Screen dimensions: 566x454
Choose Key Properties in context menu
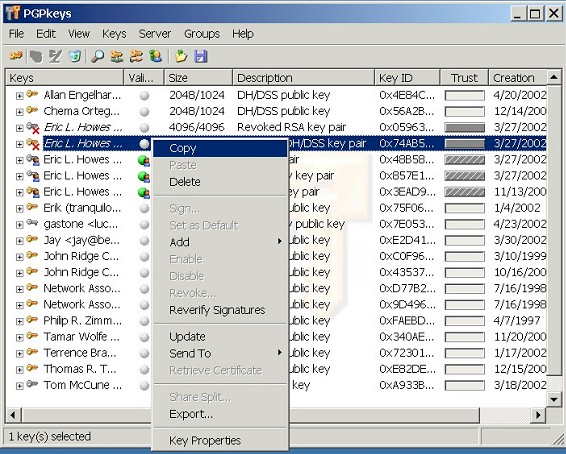[220, 441]
